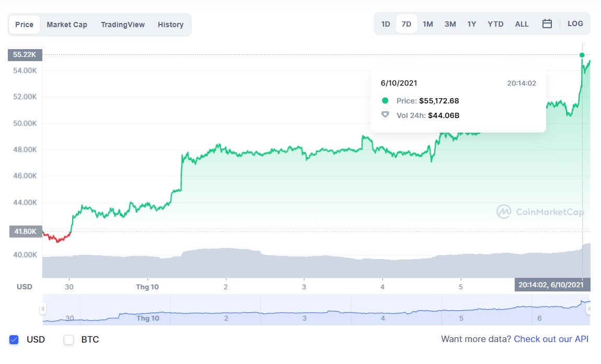
Task: Display ALL price history
Action: coord(522,24)
